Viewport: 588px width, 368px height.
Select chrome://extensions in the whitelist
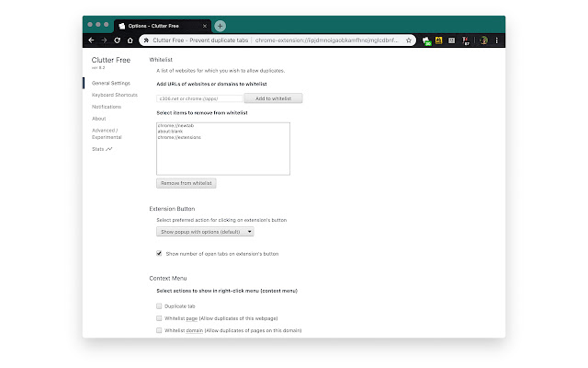coord(179,137)
